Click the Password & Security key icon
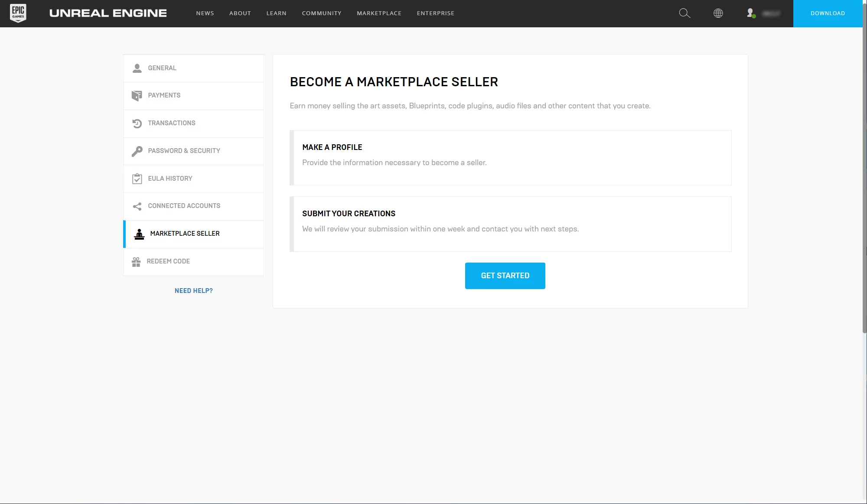Viewport: 867px width, 504px height. click(137, 151)
